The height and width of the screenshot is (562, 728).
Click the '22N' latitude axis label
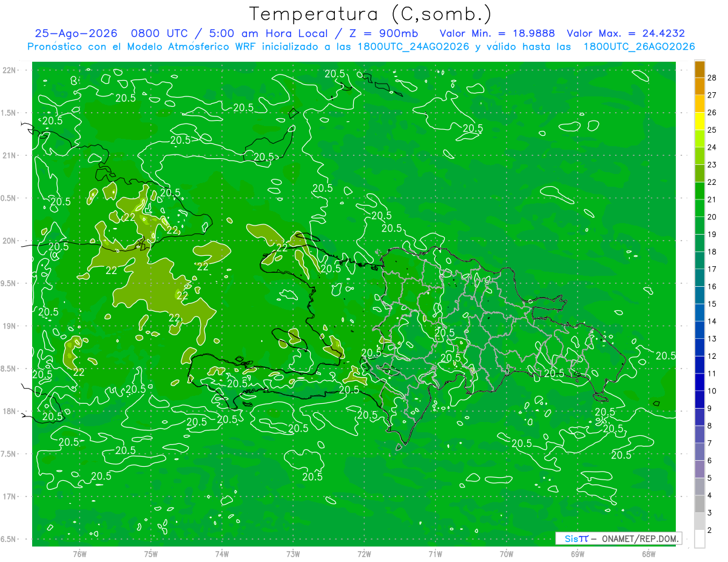(10, 70)
